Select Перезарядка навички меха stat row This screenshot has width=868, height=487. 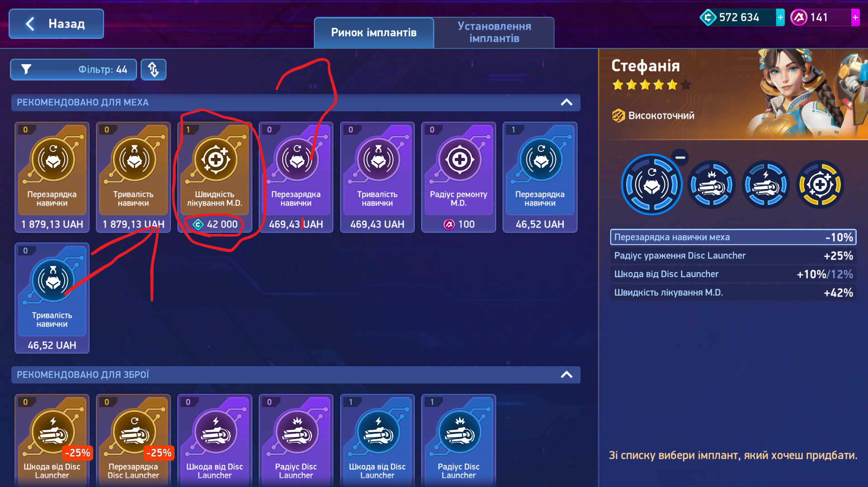(733, 237)
